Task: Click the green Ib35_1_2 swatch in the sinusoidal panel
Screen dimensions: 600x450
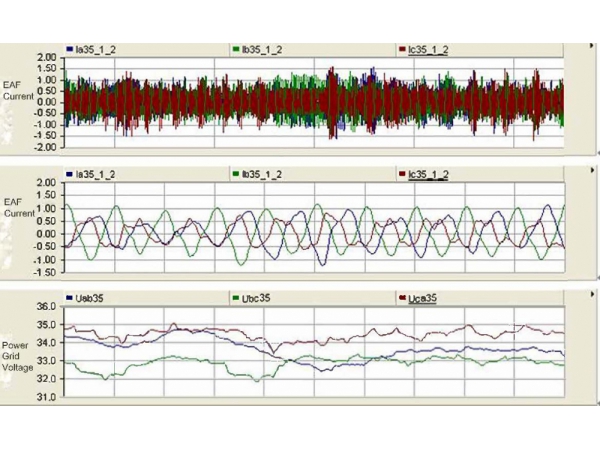Action: (235, 174)
